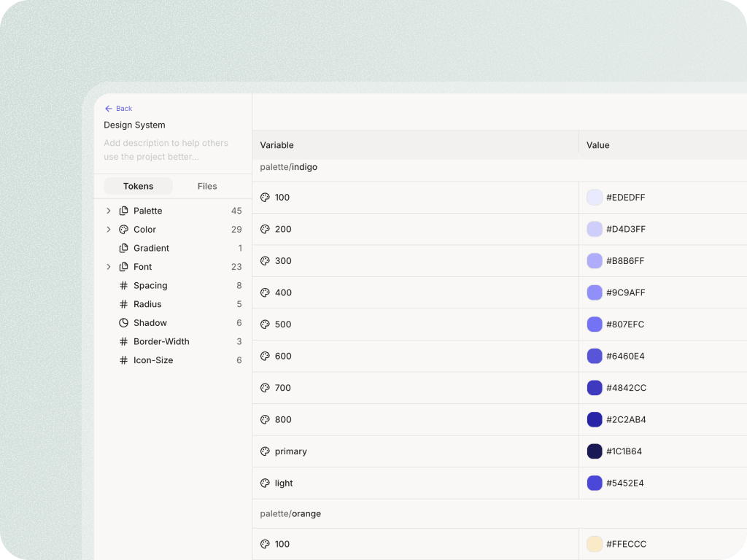Click the Gradient collection icon
747x560 pixels.
[x=123, y=248]
